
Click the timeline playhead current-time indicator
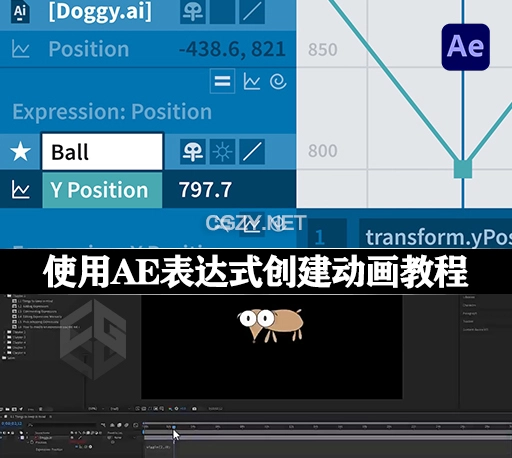coord(174,427)
